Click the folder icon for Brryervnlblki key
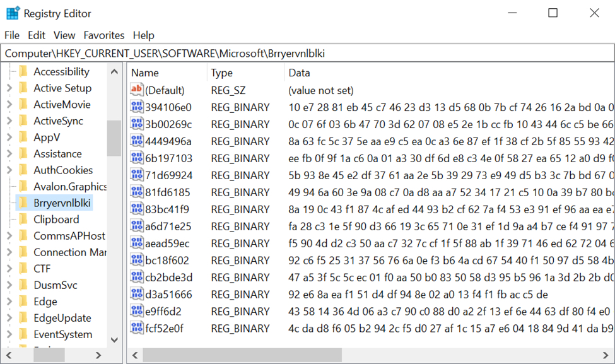 (23, 203)
